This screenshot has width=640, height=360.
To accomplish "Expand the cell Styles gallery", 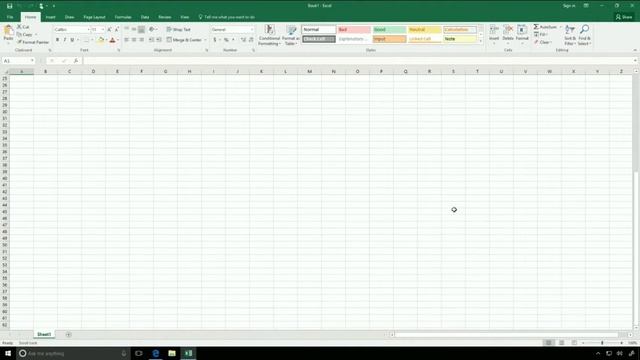I will click(480, 41).
